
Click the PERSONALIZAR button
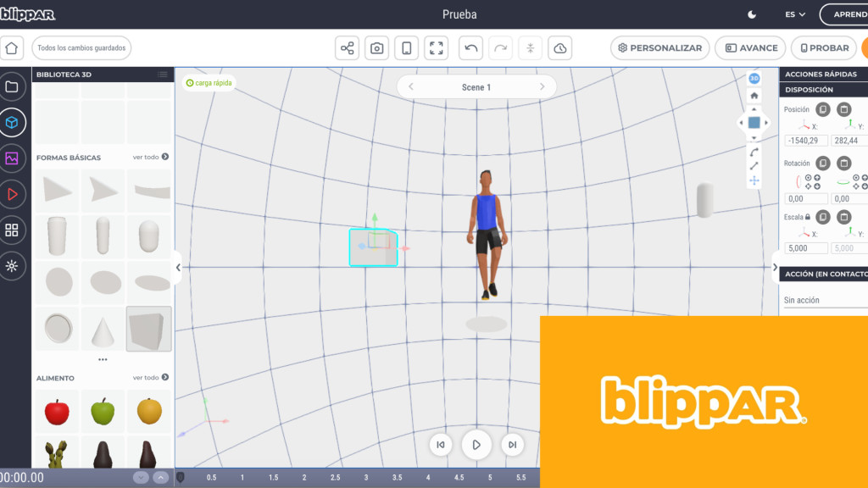[x=659, y=48]
